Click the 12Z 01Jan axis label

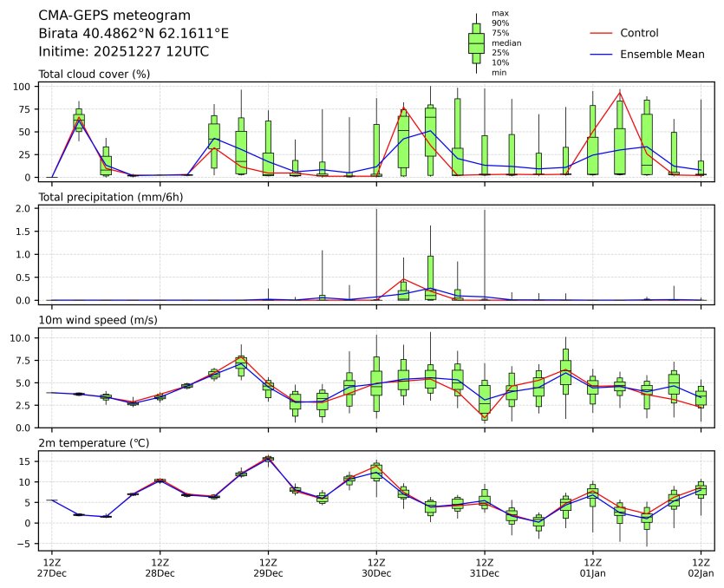point(592,568)
